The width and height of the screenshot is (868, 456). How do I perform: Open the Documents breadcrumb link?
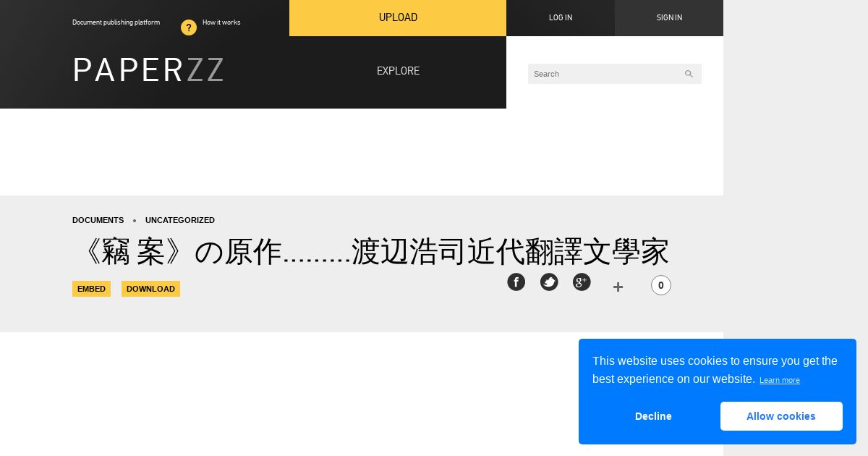[x=98, y=220]
